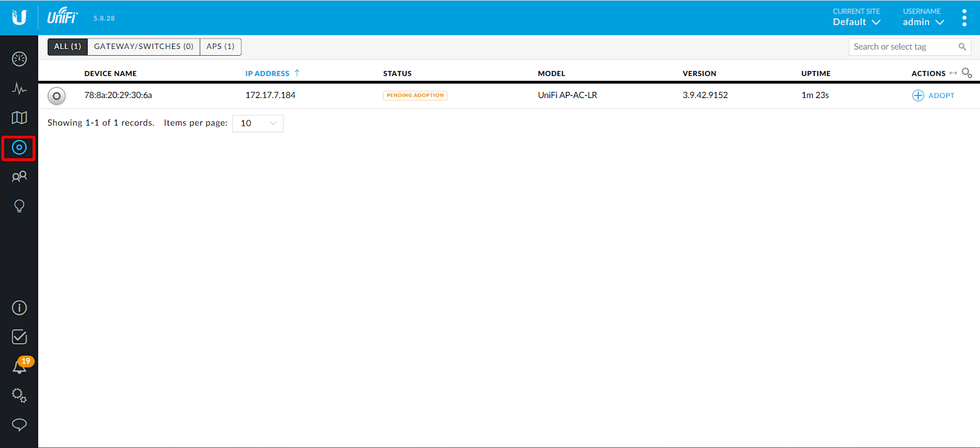Click the Adopt link for the device
The image size is (980, 448).
(941, 96)
